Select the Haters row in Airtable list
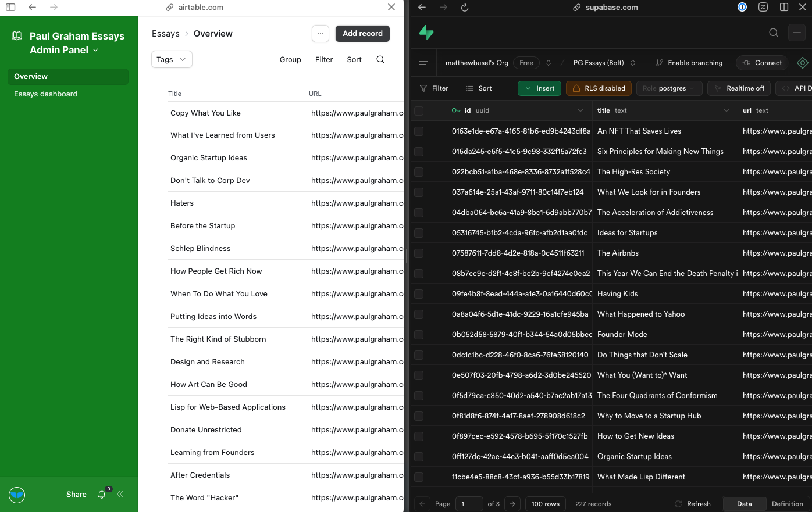The width and height of the screenshot is (812, 512). 285,203
